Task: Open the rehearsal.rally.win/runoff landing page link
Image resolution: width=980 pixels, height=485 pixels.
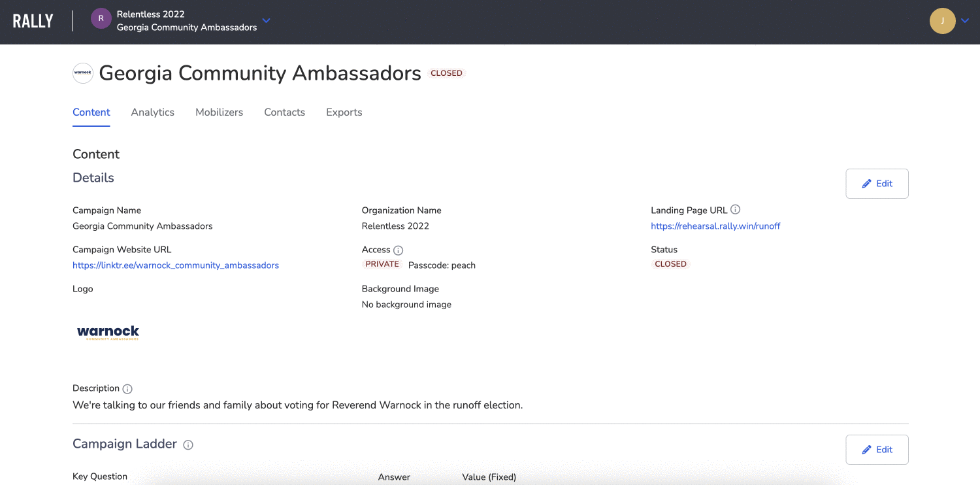Action: [715, 226]
